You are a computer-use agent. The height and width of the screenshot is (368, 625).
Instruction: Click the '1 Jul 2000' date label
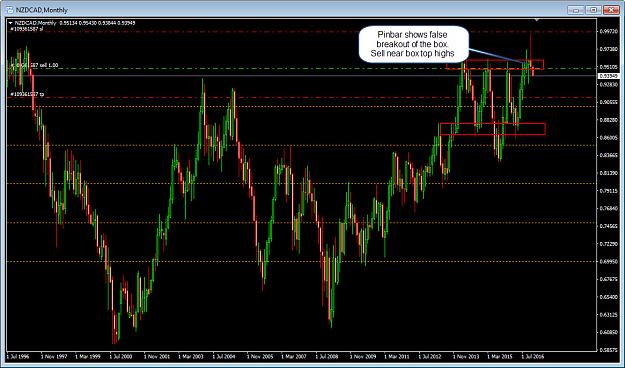pos(121,356)
